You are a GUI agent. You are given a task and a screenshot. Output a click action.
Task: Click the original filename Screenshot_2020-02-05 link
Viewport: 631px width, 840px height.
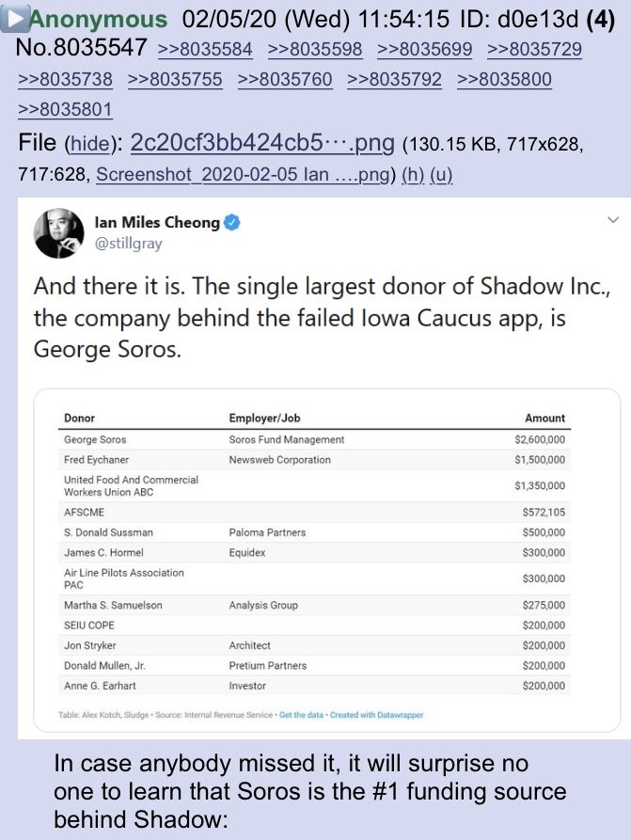(241, 175)
